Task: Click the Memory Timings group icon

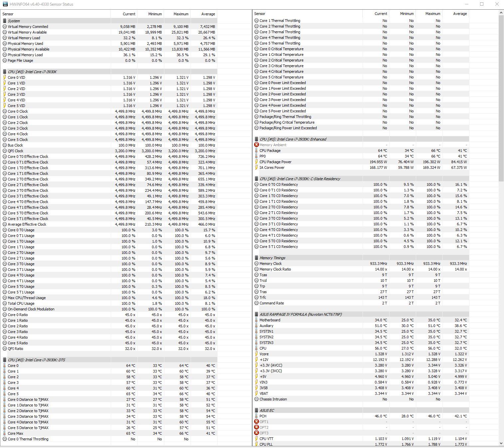Action: click(256, 258)
